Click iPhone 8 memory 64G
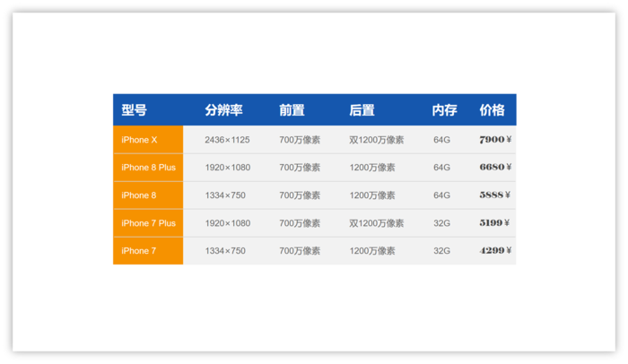 coord(441,195)
